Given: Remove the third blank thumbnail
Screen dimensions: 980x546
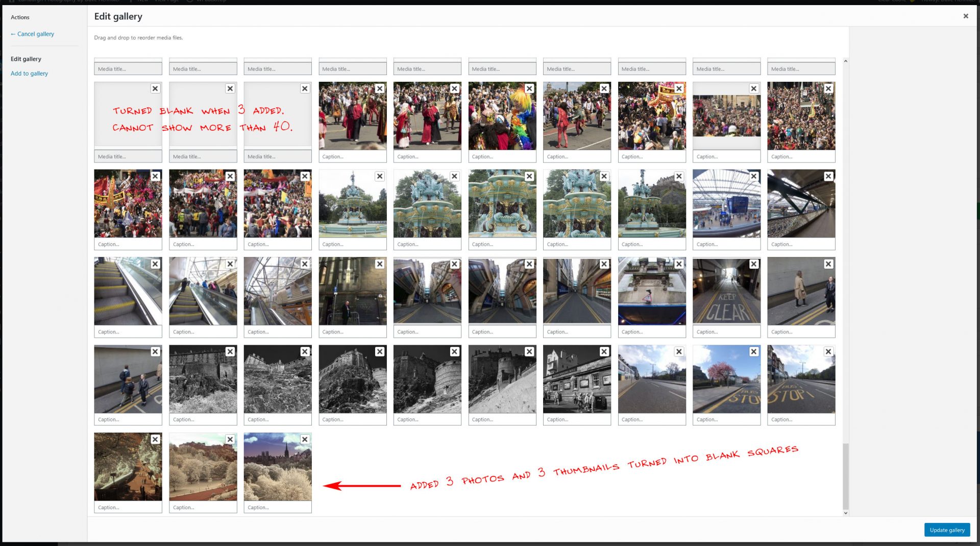Looking at the screenshot, I should click(305, 88).
